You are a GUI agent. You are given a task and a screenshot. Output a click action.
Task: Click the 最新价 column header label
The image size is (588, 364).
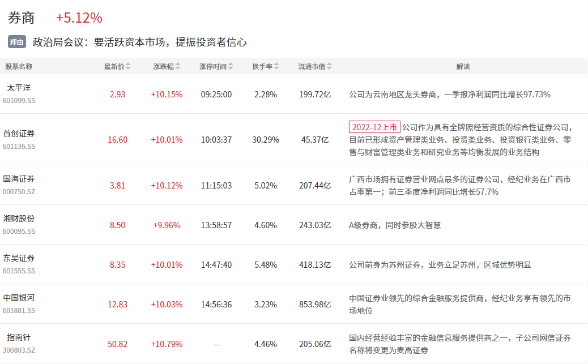click(114, 67)
